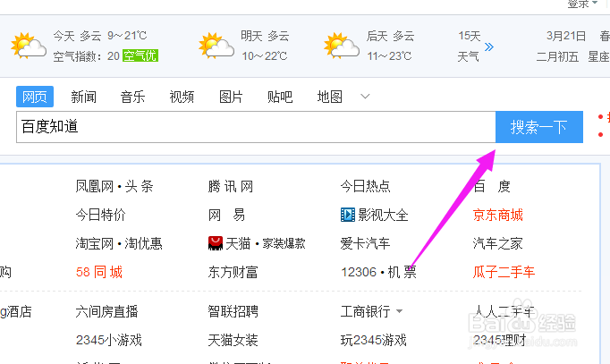Open the 智联招聘 link
The width and height of the screenshot is (610, 364).
(x=233, y=311)
